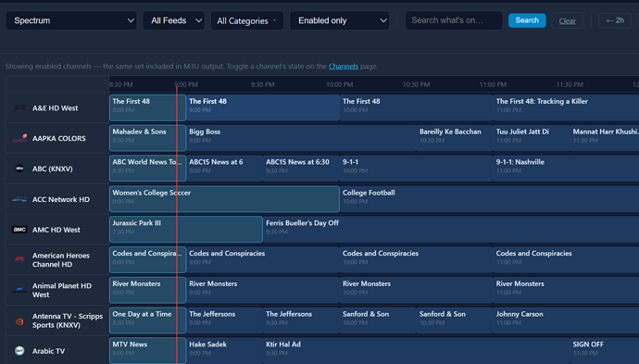The width and height of the screenshot is (639, 364).
Task: Click the Animal Planet HD West logo
Action: click(x=19, y=290)
